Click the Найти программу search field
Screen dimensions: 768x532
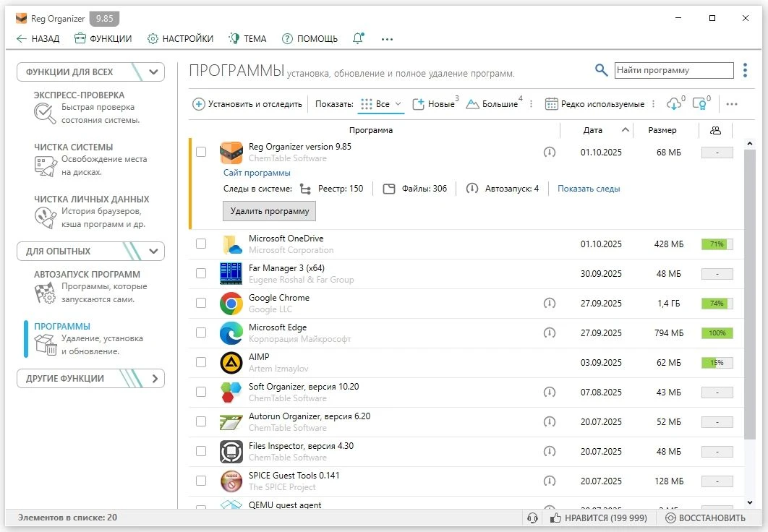coord(673,70)
